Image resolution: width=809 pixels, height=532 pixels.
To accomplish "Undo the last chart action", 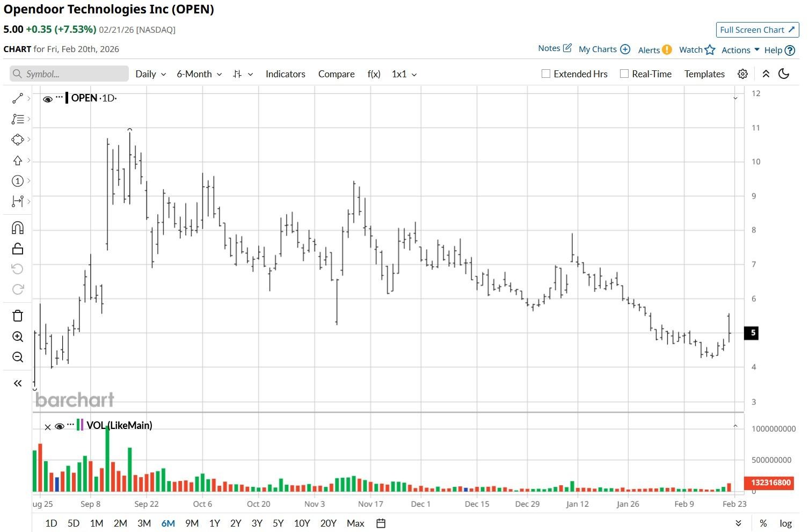I will click(x=18, y=269).
